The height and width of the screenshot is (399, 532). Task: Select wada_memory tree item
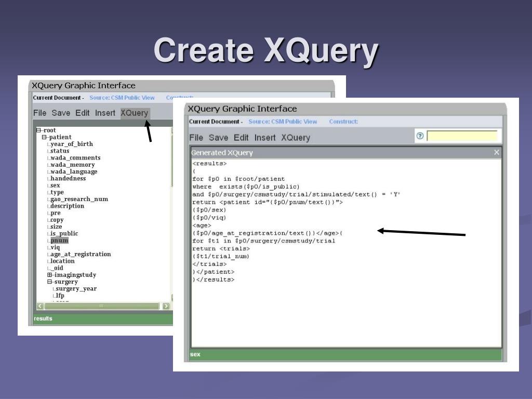[73, 165]
